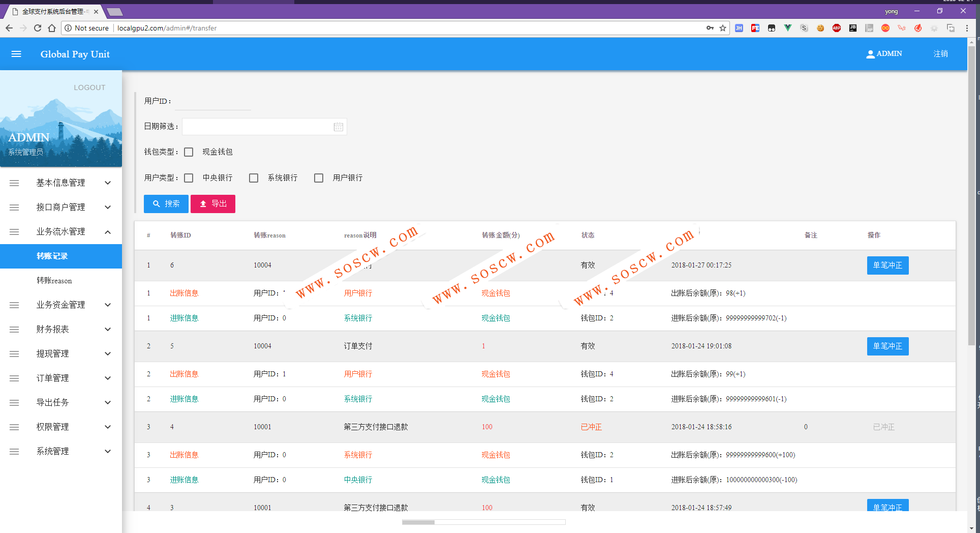Bookmark this page with the star
Image resolution: width=980 pixels, height=533 pixels.
pos(723,28)
